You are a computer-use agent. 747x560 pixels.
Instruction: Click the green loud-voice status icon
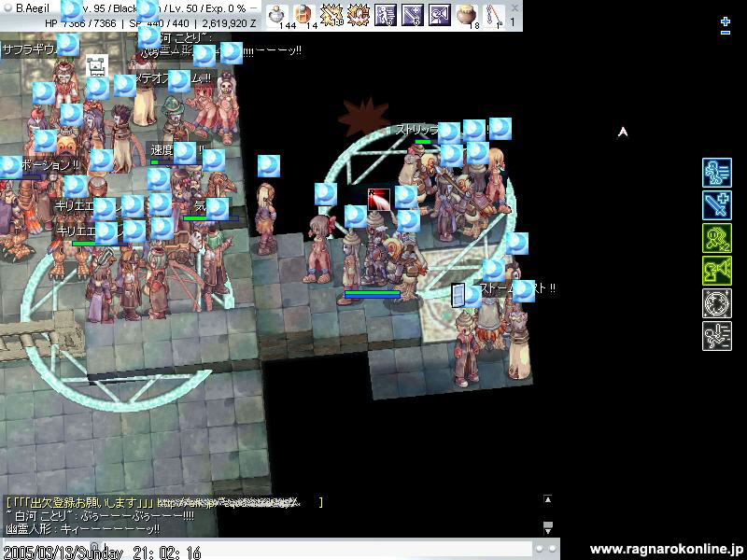tap(717, 271)
